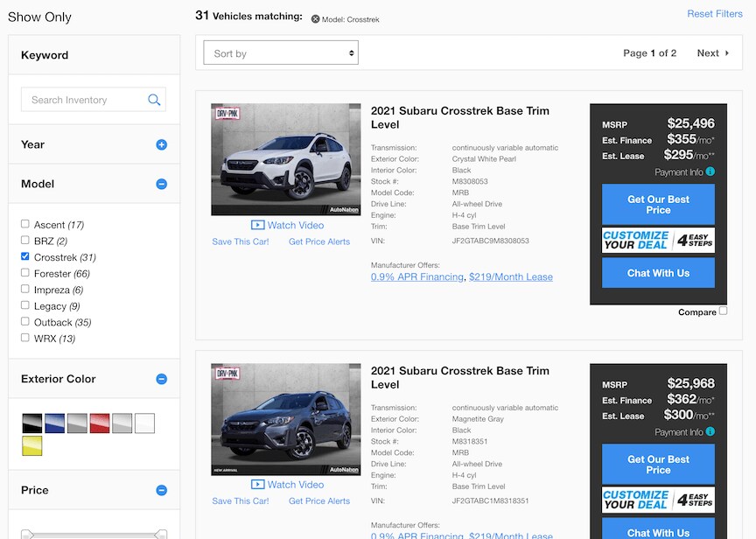Click Save This Car for white Crosstrek
756x539 pixels.
(241, 241)
